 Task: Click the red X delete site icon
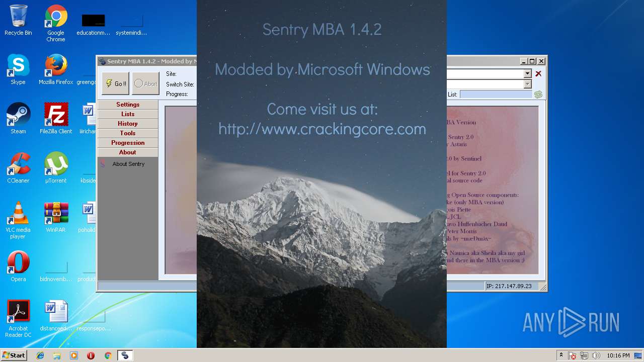pyautogui.click(x=538, y=73)
